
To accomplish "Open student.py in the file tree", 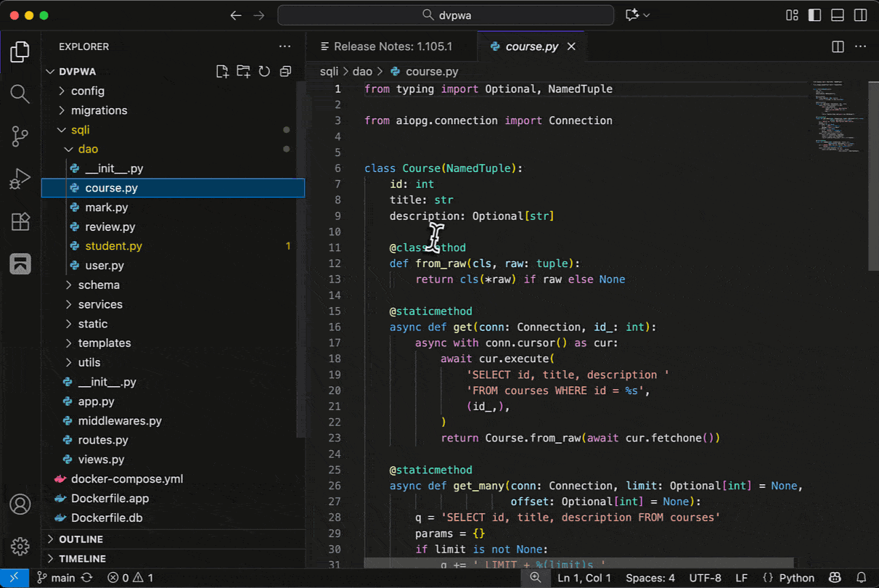I will point(113,246).
